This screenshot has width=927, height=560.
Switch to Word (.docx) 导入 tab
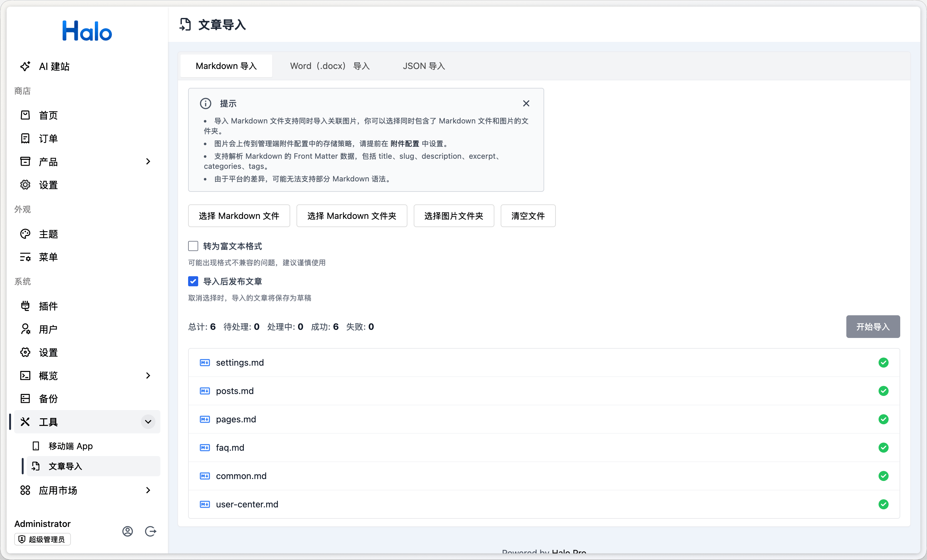point(330,66)
